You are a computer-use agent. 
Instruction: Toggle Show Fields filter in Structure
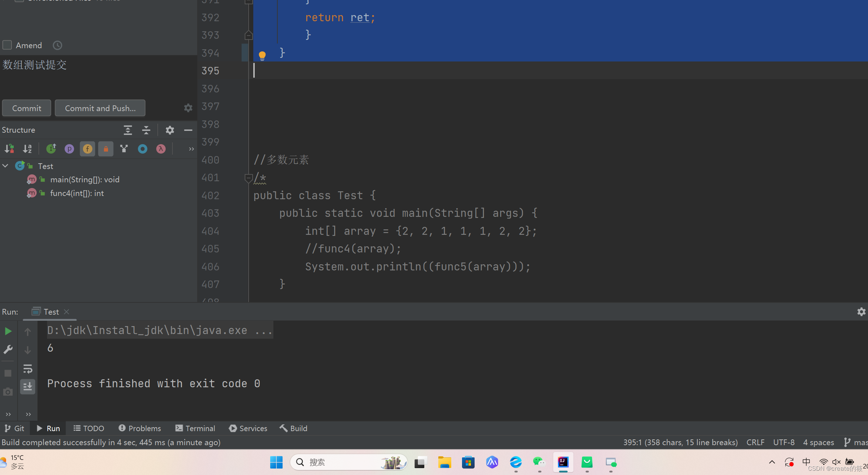[x=87, y=149]
